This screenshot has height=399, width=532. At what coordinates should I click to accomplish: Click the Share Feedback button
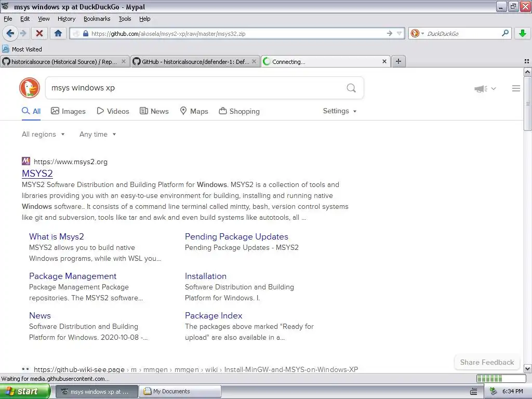(487, 362)
